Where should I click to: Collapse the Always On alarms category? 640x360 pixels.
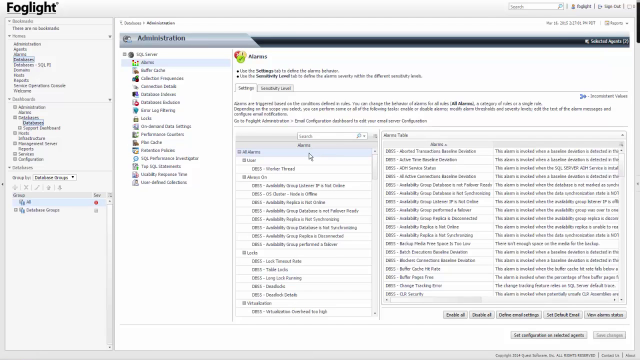[244, 177]
